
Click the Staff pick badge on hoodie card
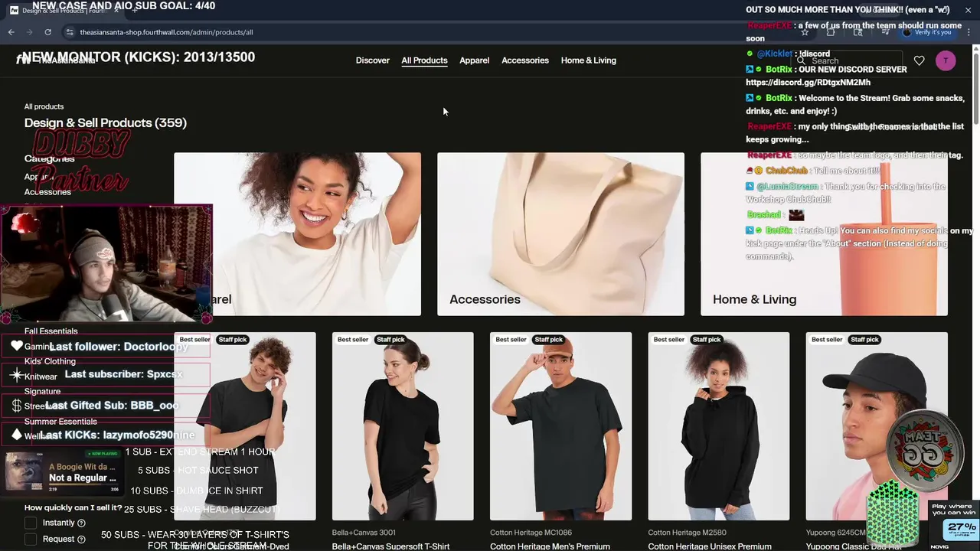(x=707, y=340)
